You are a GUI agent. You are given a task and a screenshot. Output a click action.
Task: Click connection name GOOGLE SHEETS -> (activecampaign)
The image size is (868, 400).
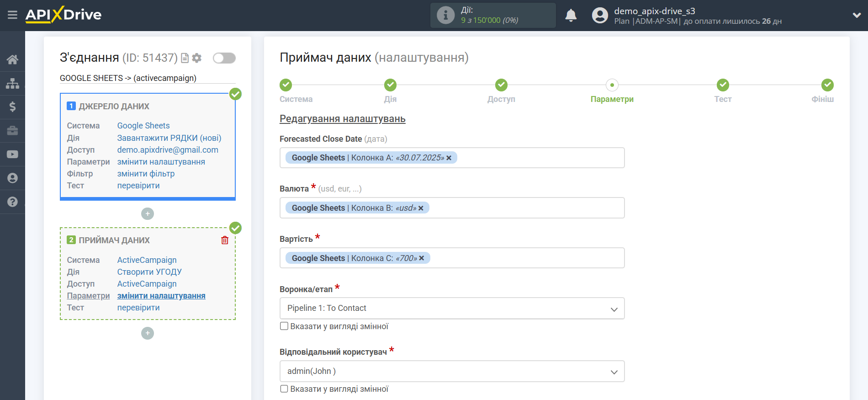click(x=128, y=78)
